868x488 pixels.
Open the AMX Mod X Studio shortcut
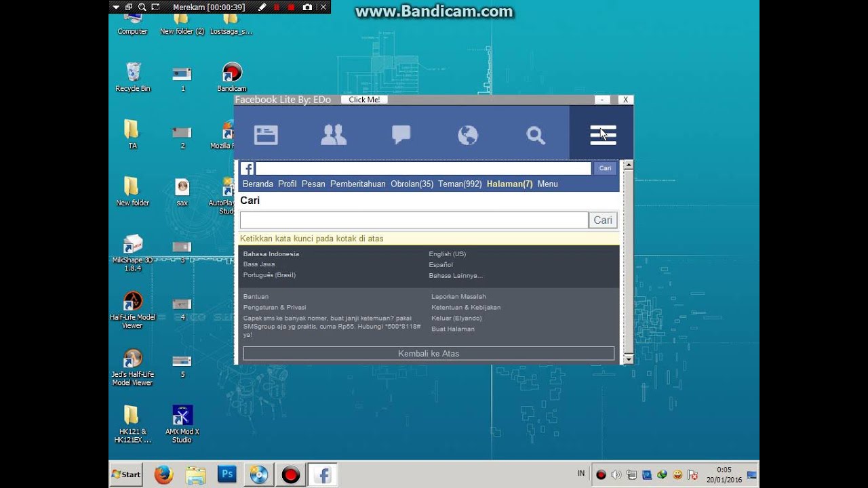(x=182, y=425)
